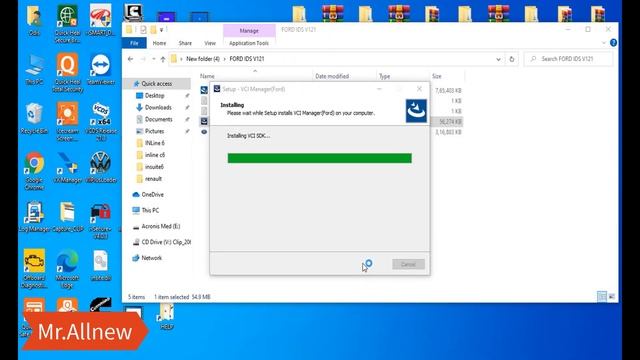
Task: Sort by the Type column header
Action: click(x=384, y=76)
